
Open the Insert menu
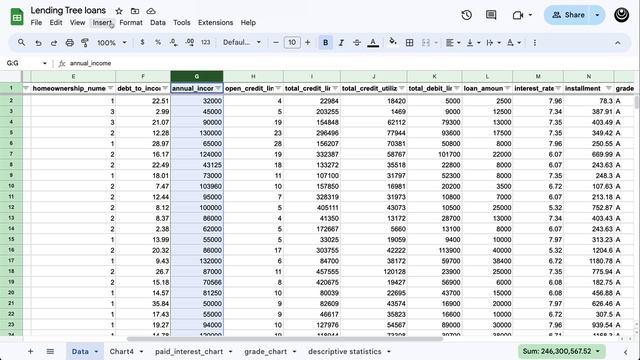102,22
